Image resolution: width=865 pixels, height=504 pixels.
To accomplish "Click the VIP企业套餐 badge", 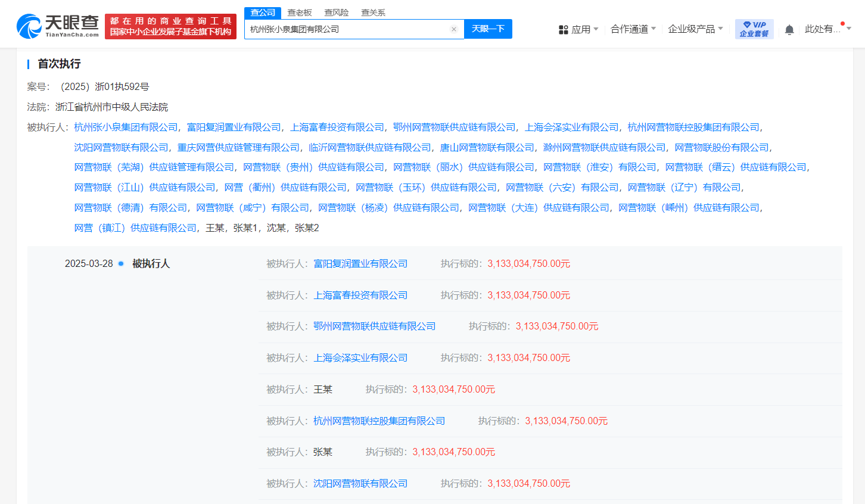I will click(x=754, y=29).
